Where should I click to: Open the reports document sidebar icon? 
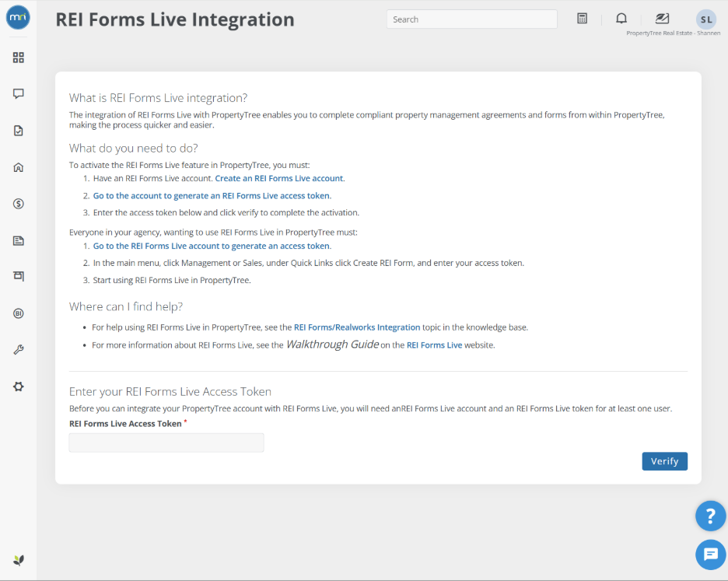pyautogui.click(x=19, y=240)
